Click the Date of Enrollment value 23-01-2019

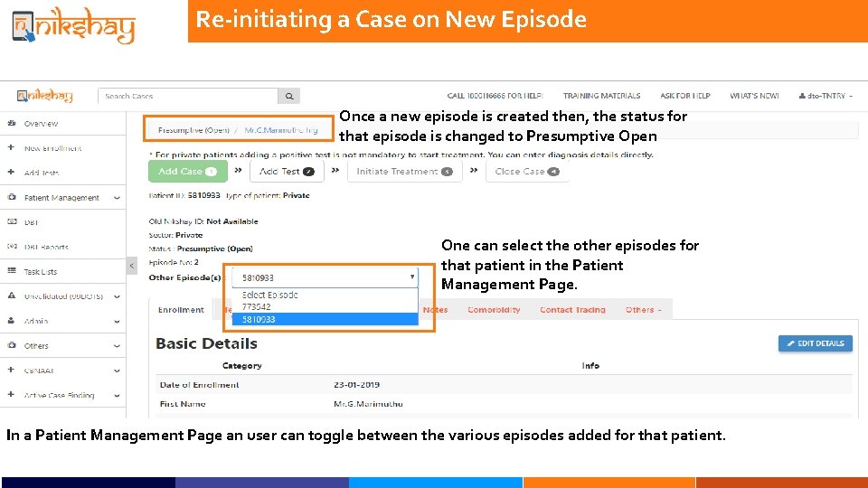pos(356,385)
